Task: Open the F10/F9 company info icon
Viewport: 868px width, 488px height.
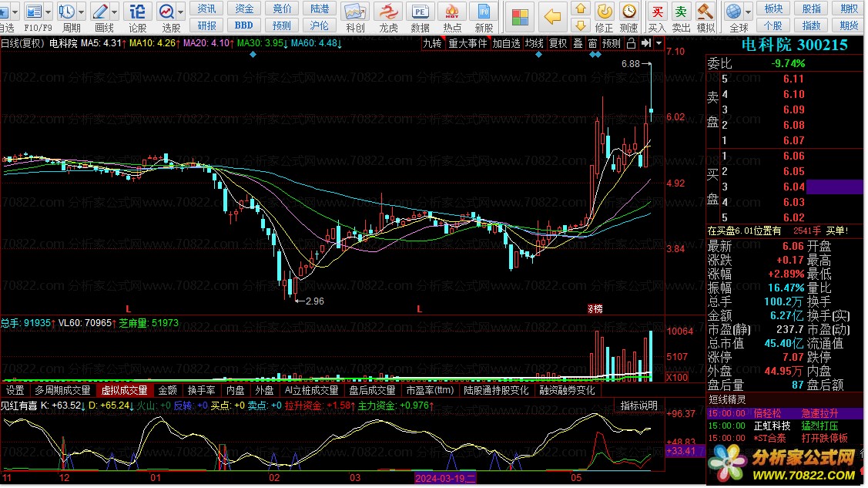Action: coord(34,11)
